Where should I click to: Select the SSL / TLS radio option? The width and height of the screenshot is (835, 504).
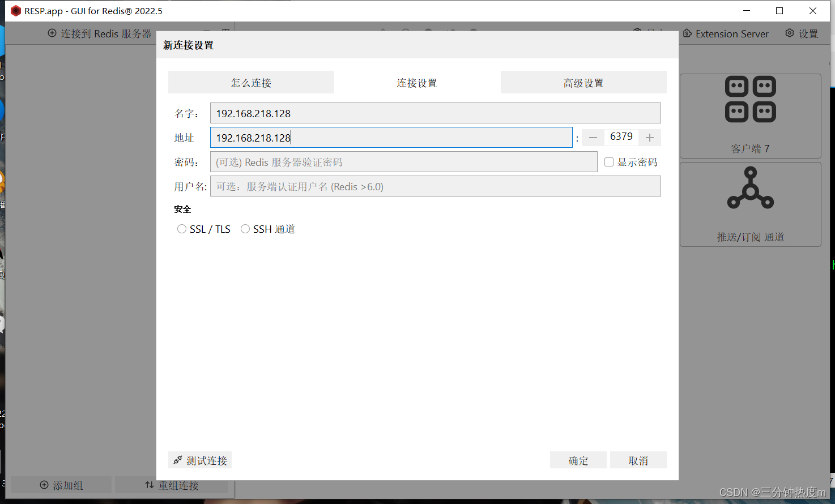[182, 229]
